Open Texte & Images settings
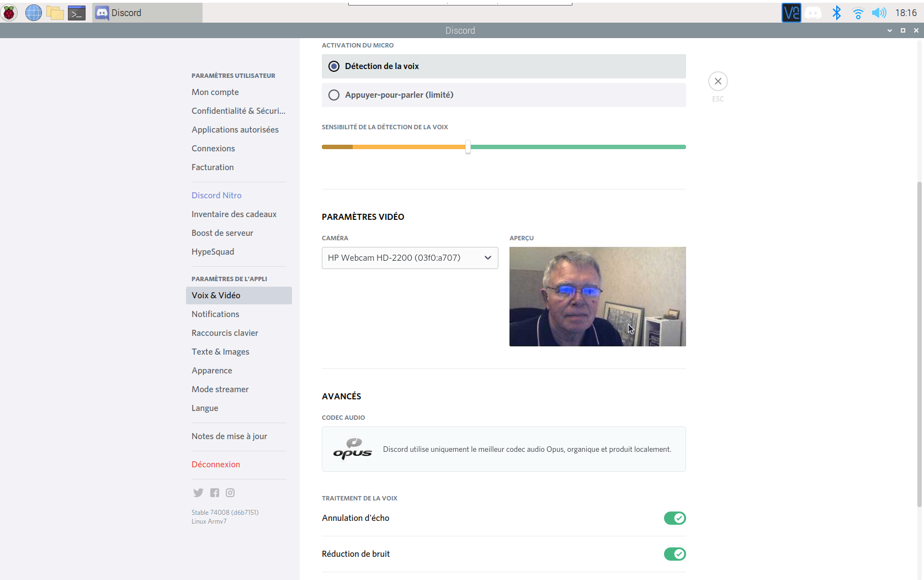The image size is (924, 580). coord(238,352)
